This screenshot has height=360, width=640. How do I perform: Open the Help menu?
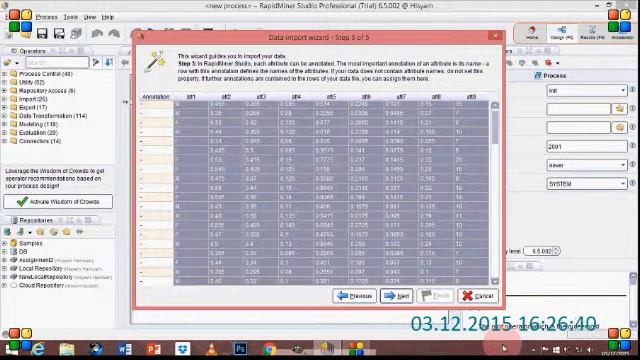(108, 17)
